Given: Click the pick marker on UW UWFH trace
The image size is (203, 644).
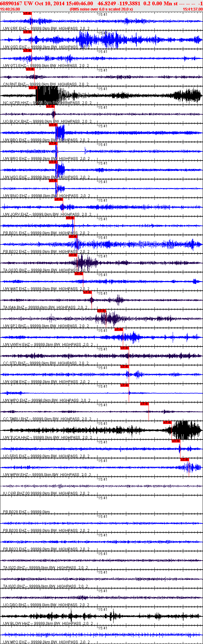Looking at the screenshot, I should click(x=119, y=329).
